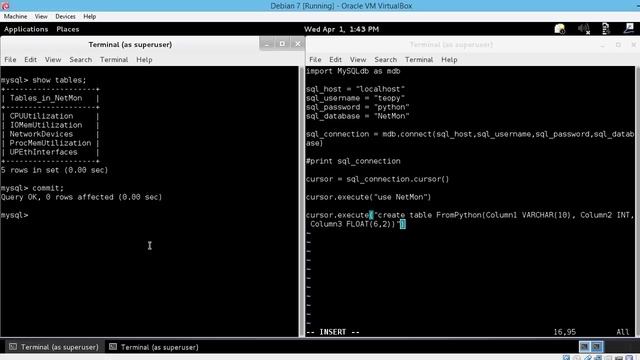
Task: Click the weather/notification icon in top panel
Action: (x=560, y=29)
